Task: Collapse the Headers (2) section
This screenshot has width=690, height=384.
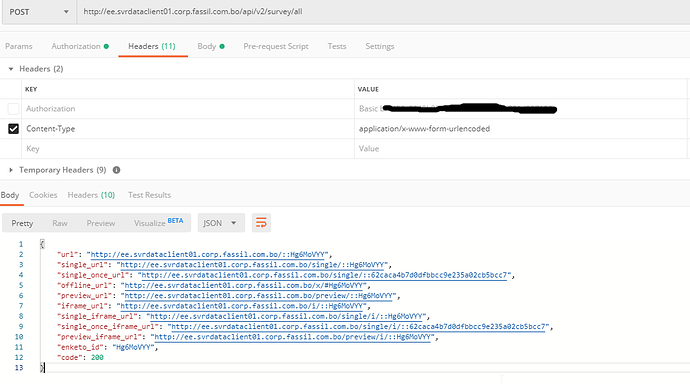Action: pos(11,69)
